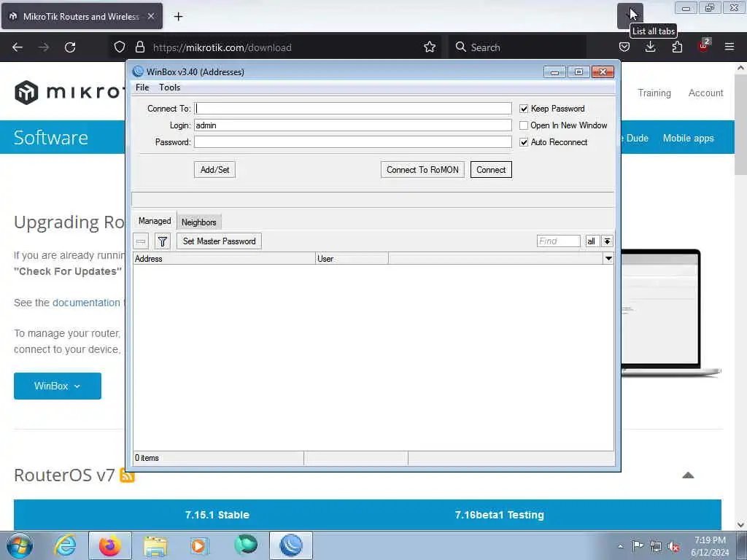The height and width of the screenshot is (560, 747).
Task: Click the WinBox taskbar icon
Action: (290, 545)
